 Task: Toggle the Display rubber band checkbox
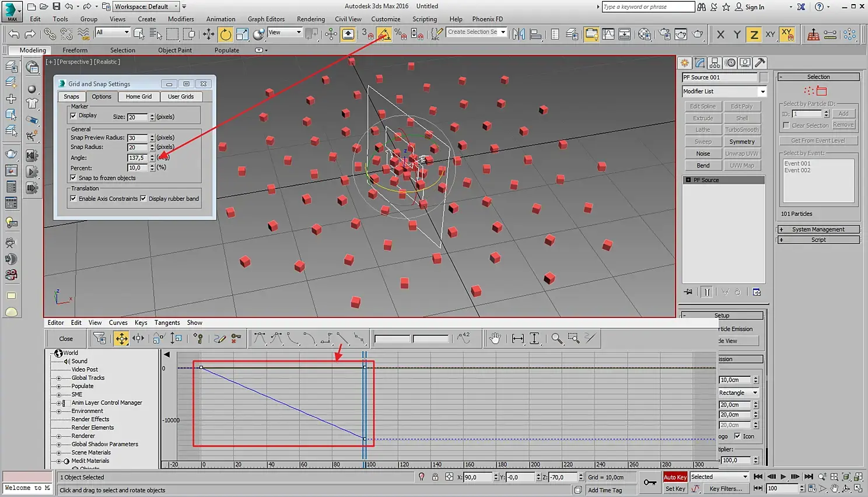(x=143, y=199)
